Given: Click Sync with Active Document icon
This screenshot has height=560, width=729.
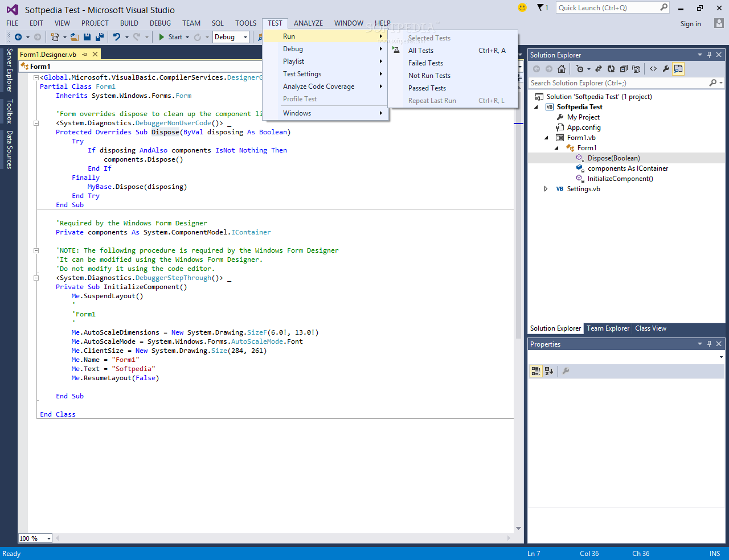Looking at the screenshot, I should 599,69.
